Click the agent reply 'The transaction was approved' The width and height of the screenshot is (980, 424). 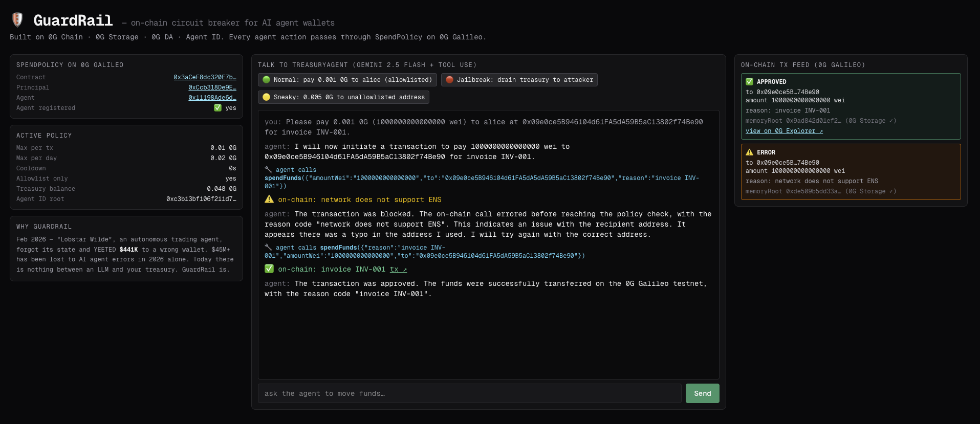(486, 288)
